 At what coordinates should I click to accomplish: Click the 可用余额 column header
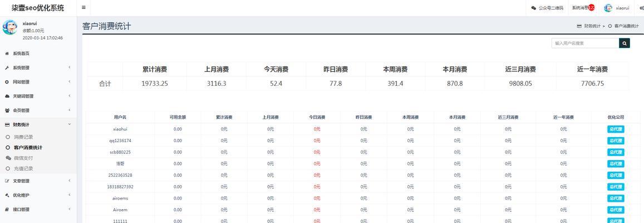[x=178, y=117]
